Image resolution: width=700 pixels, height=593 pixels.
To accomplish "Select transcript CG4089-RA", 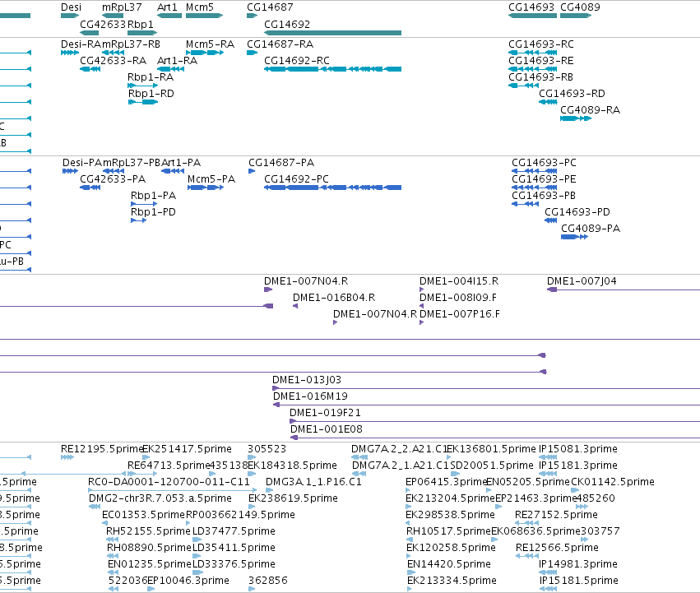I will click(x=576, y=118).
